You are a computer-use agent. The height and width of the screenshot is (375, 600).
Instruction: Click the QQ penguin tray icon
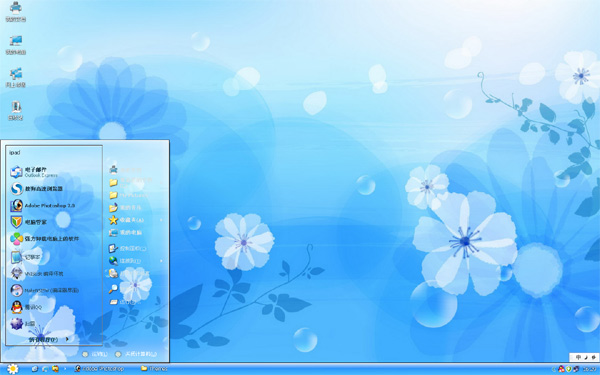point(561,369)
